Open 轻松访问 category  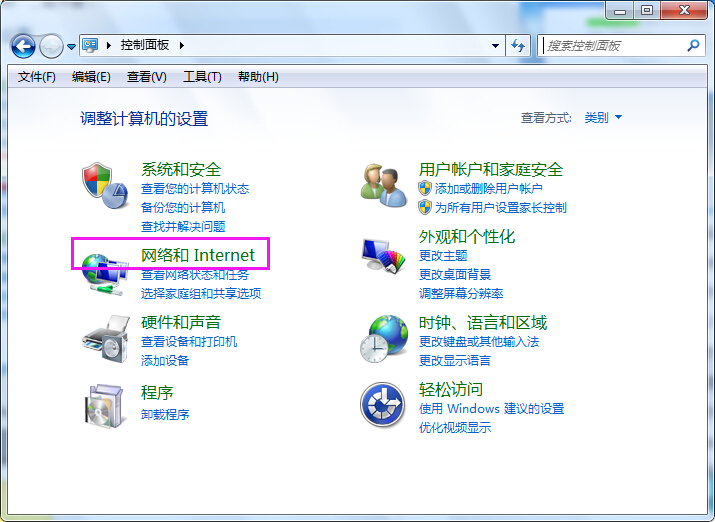[x=451, y=389]
